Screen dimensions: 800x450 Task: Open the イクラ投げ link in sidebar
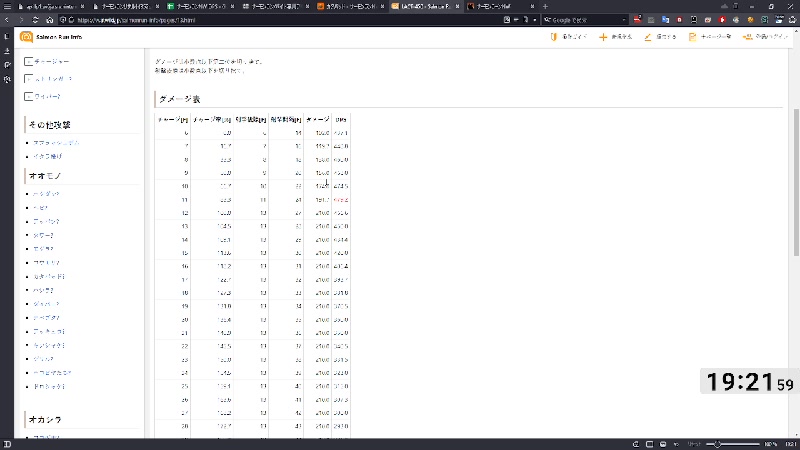click(47, 156)
